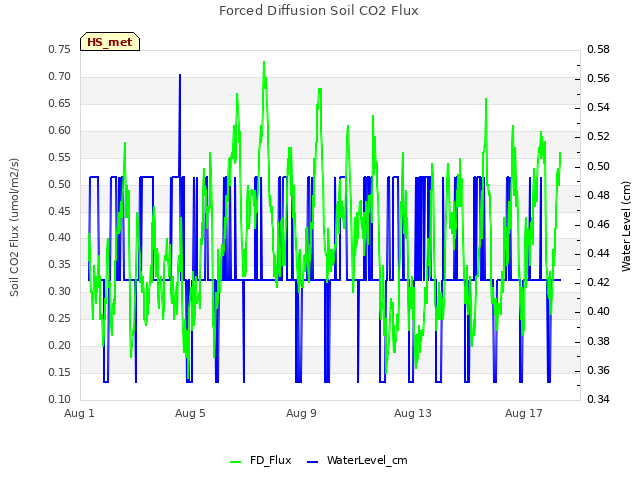
Task: Click the HS_met site label badge
Action: pos(110,42)
